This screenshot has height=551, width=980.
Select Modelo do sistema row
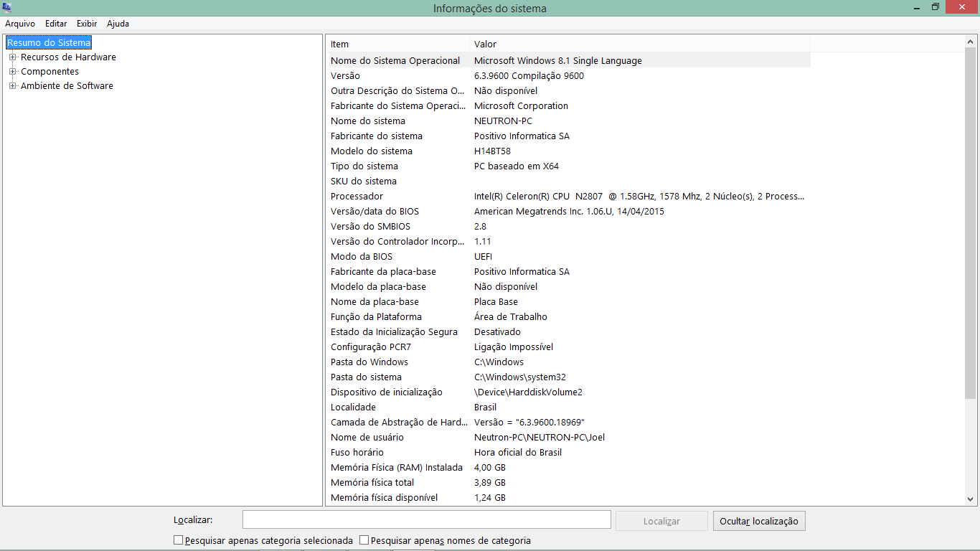click(x=569, y=151)
